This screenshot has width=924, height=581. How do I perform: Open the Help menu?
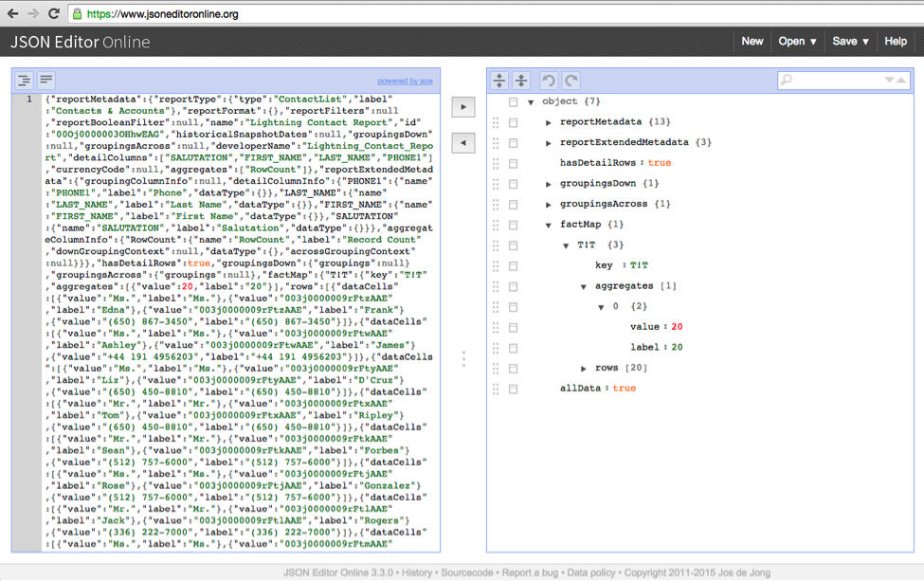896,42
